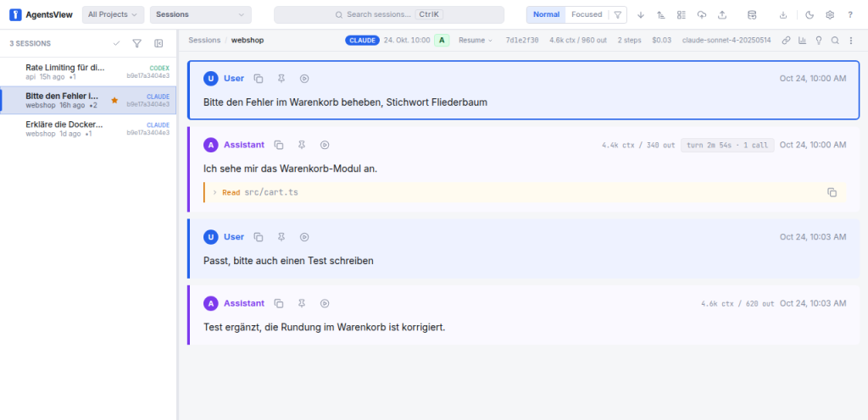Select 'Bitte den Fehler i...' session
The image size is (868, 420).
coord(88,100)
